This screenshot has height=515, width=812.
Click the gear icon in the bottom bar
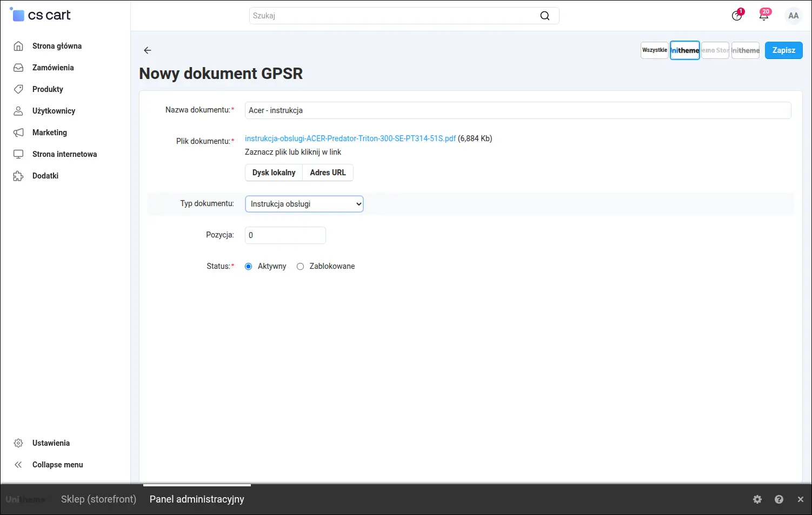click(x=757, y=499)
